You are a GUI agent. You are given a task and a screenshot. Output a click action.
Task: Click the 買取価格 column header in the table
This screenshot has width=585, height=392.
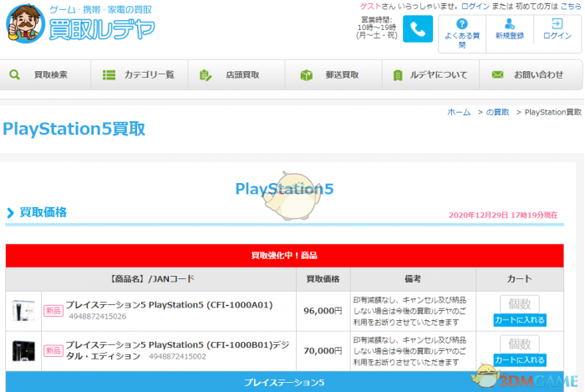[x=323, y=279]
